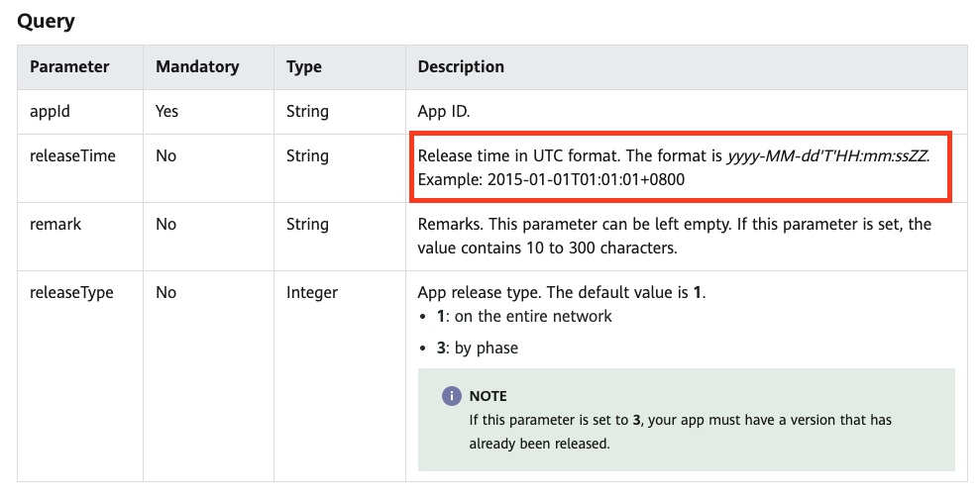This screenshot has height=499, width=980.
Task: Click the releaseType parameter name
Action: pyautogui.click(x=71, y=293)
